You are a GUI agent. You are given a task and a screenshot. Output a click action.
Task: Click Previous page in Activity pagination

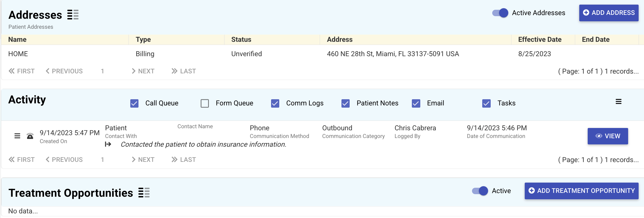(x=64, y=160)
